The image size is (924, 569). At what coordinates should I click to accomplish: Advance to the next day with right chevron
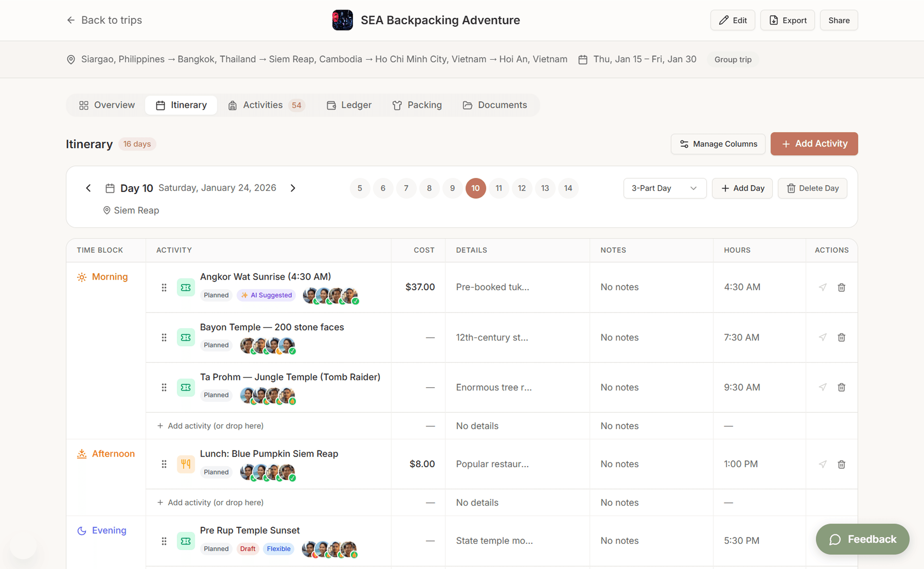click(x=293, y=188)
